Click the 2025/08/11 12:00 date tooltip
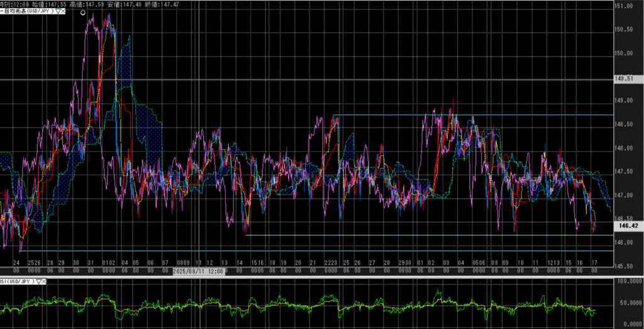644x329 pixels. click(199, 270)
